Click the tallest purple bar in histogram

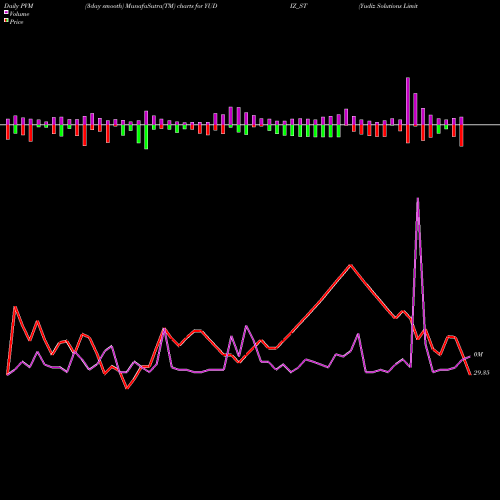pos(408,101)
